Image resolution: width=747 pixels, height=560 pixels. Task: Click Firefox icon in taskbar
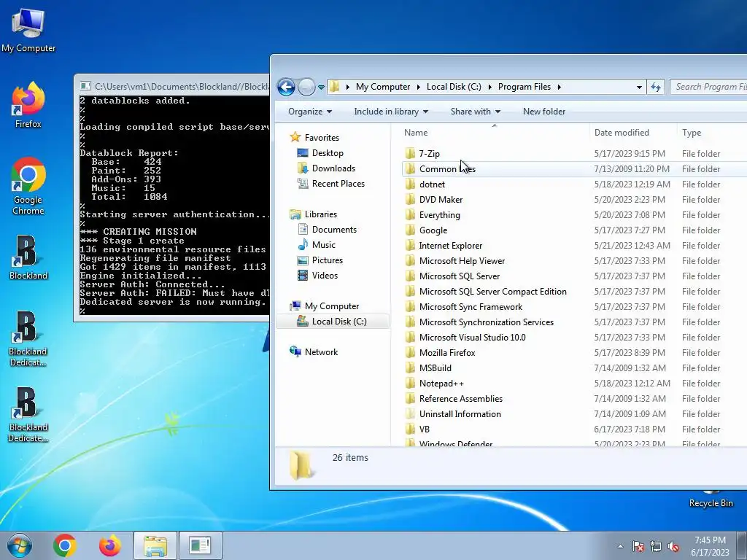coord(109,545)
